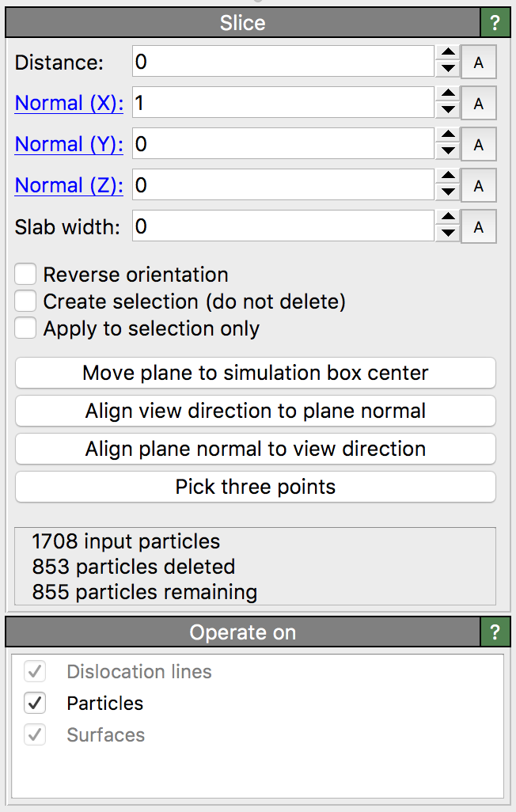
Task: Click the Normal (X) link label
Action: click(69, 104)
